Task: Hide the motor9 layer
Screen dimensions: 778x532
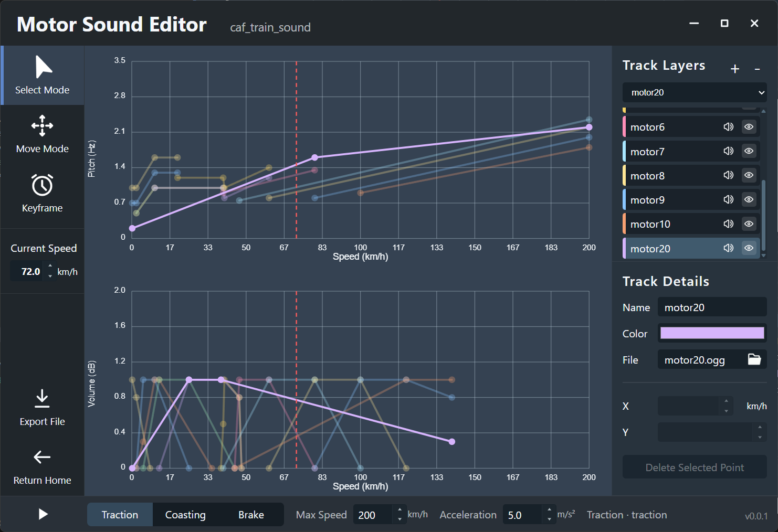Action: tap(749, 199)
